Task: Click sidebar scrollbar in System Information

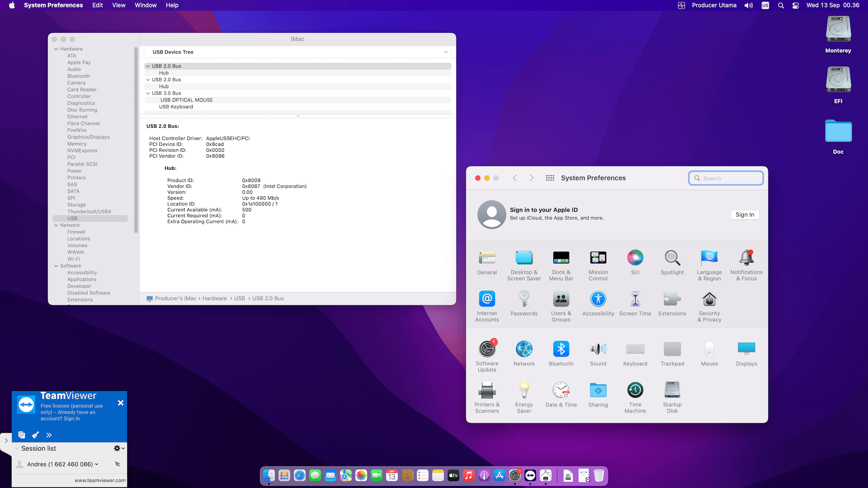Action: [136, 140]
